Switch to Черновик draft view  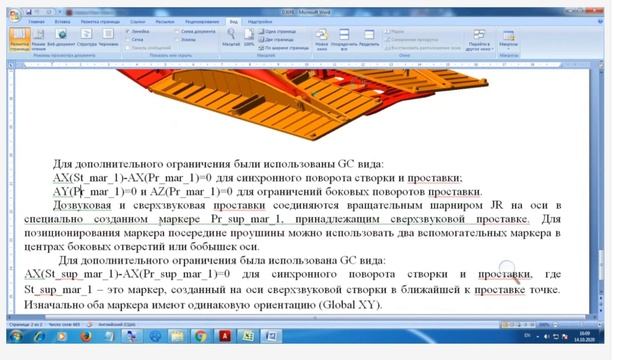point(108,38)
